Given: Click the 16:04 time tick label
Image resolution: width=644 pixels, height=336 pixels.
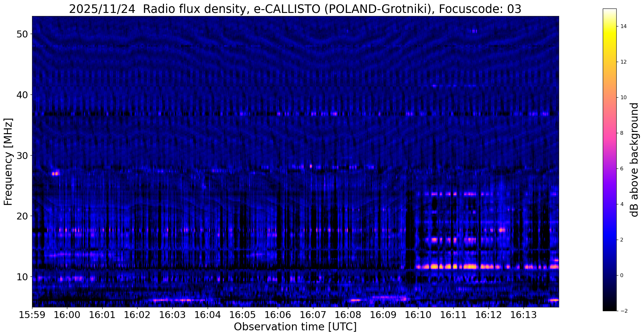Looking at the screenshot, I should [x=207, y=315].
